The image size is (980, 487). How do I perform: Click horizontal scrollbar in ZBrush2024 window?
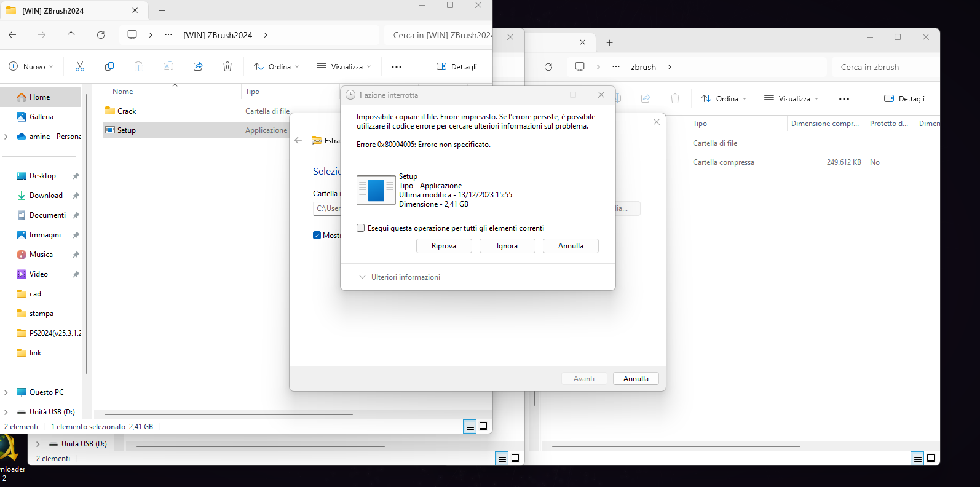point(229,414)
